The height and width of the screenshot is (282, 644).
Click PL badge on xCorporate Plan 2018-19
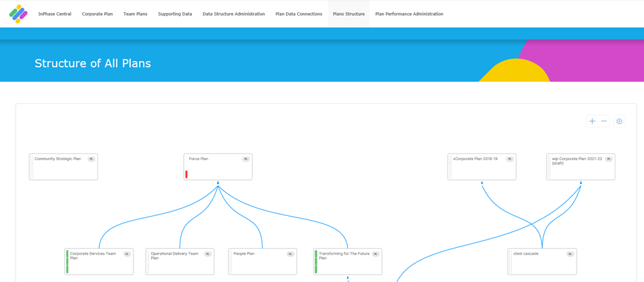coord(510,159)
